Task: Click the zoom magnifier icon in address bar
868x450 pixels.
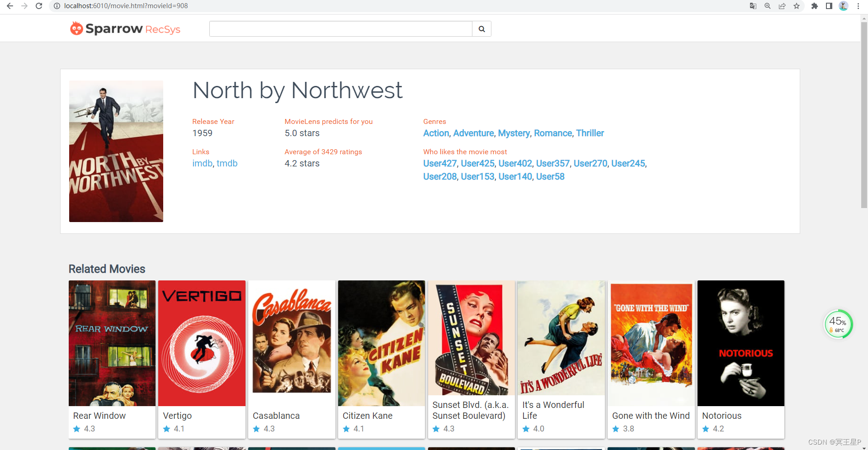Action: (x=768, y=6)
